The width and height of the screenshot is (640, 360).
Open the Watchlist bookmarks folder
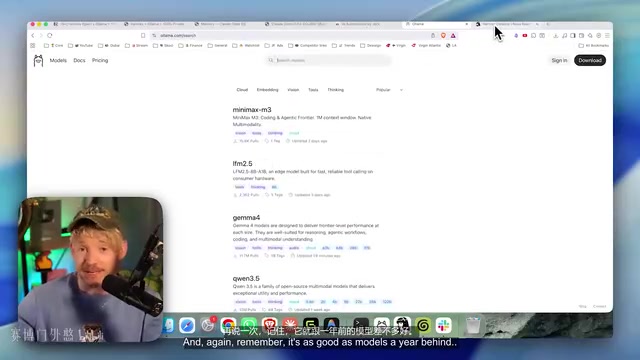tap(246, 45)
